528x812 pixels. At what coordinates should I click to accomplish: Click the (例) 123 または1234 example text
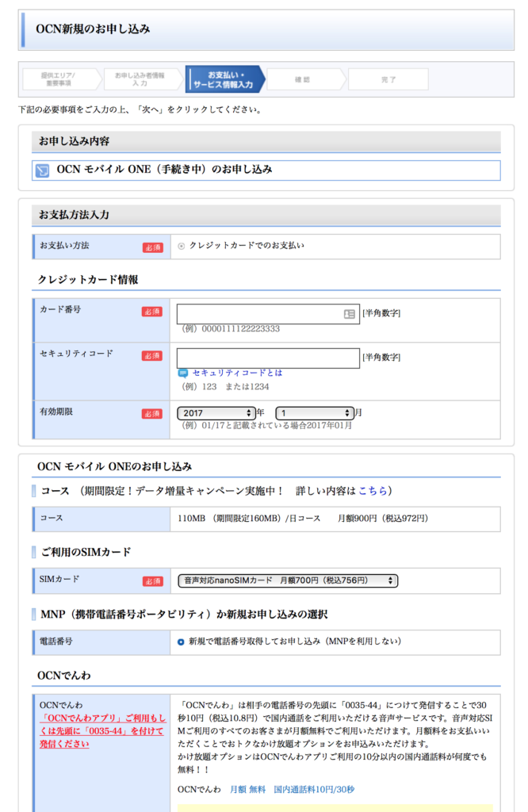(224, 387)
